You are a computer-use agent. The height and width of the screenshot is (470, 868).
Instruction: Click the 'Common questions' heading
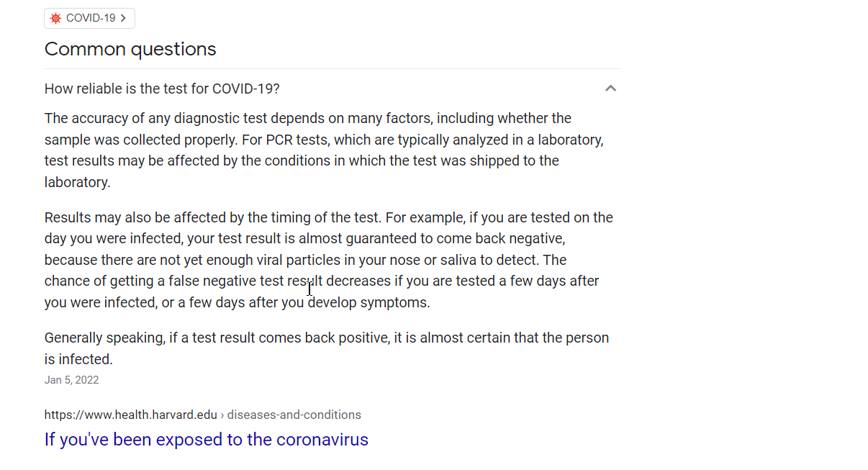click(130, 49)
